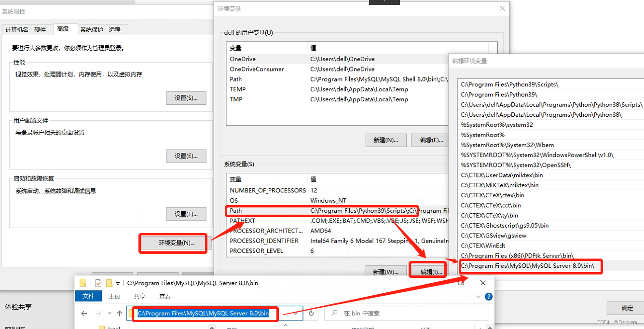Click the ribbon display chevron next to Help
The height and width of the screenshot is (329, 644).
(478, 297)
